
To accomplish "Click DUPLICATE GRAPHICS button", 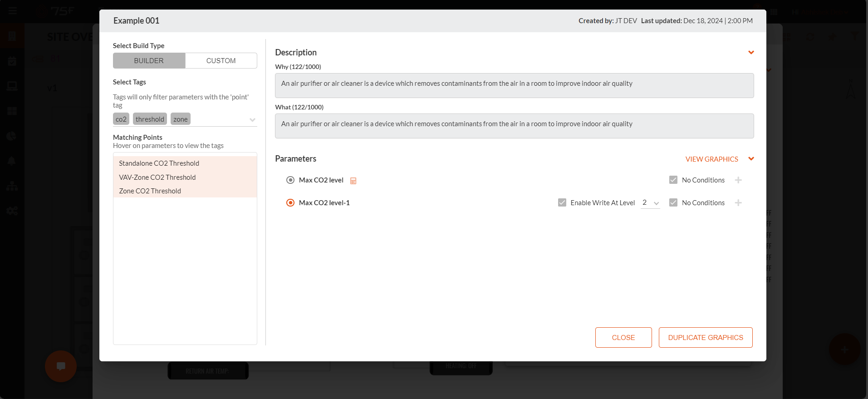I will [x=706, y=338].
